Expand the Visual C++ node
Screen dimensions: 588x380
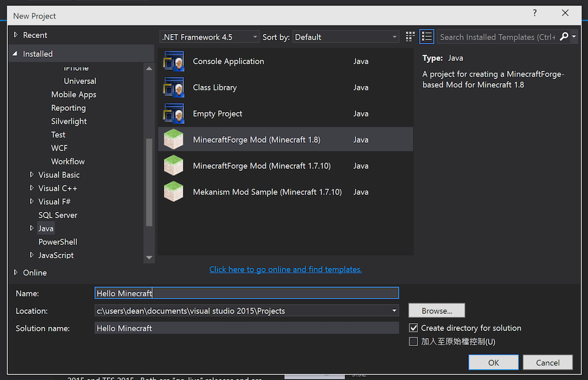[32, 187]
